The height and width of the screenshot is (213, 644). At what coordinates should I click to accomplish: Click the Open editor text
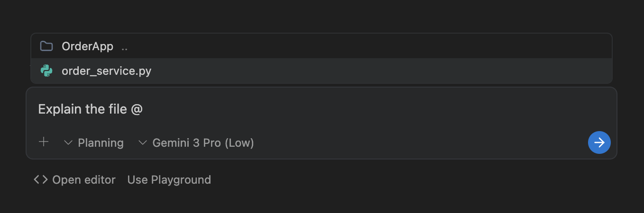click(84, 180)
